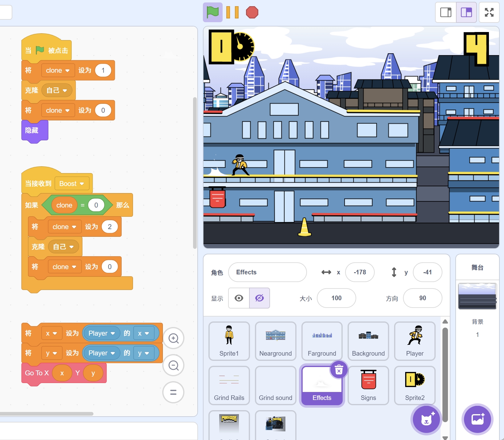Open the clone variable dropdown under green flag hat
The height and width of the screenshot is (440, 504).
pos(67,71)
